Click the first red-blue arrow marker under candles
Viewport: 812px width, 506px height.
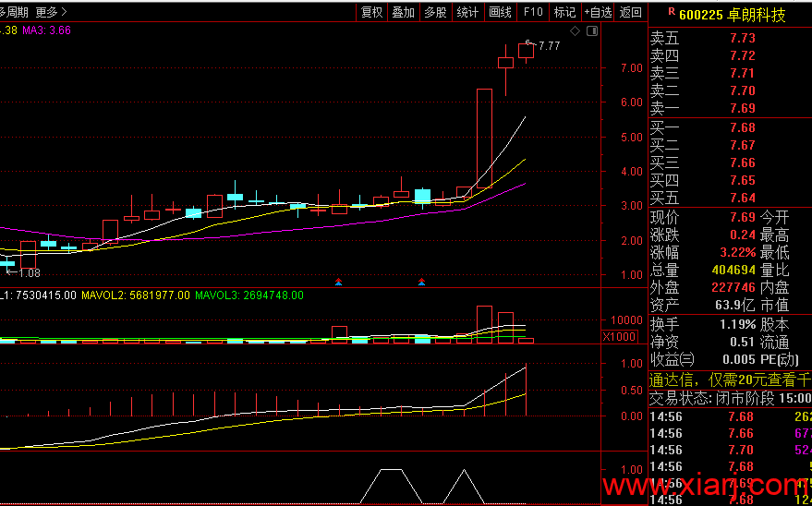click(338, 282)
